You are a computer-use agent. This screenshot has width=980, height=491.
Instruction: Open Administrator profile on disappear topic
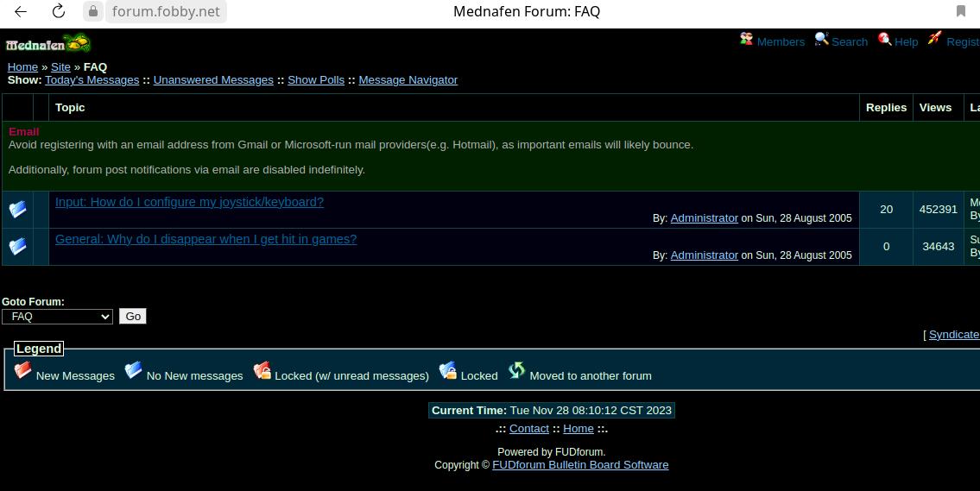[x=705, y=255]
